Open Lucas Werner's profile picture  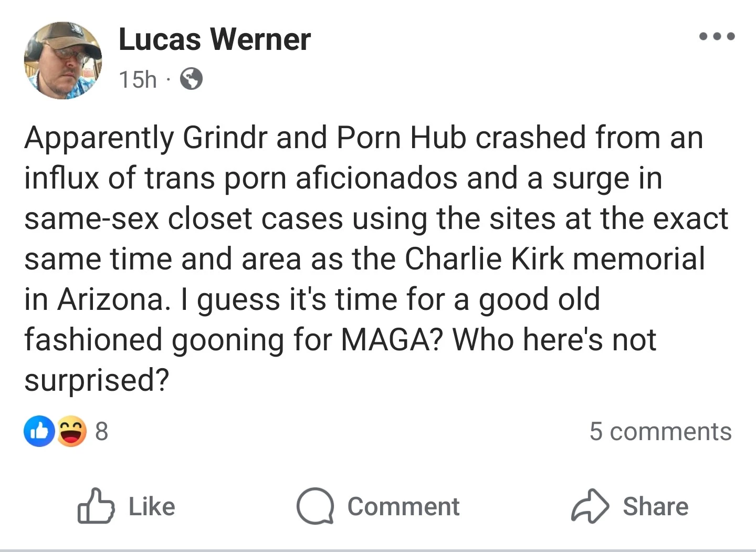(63, 60)
